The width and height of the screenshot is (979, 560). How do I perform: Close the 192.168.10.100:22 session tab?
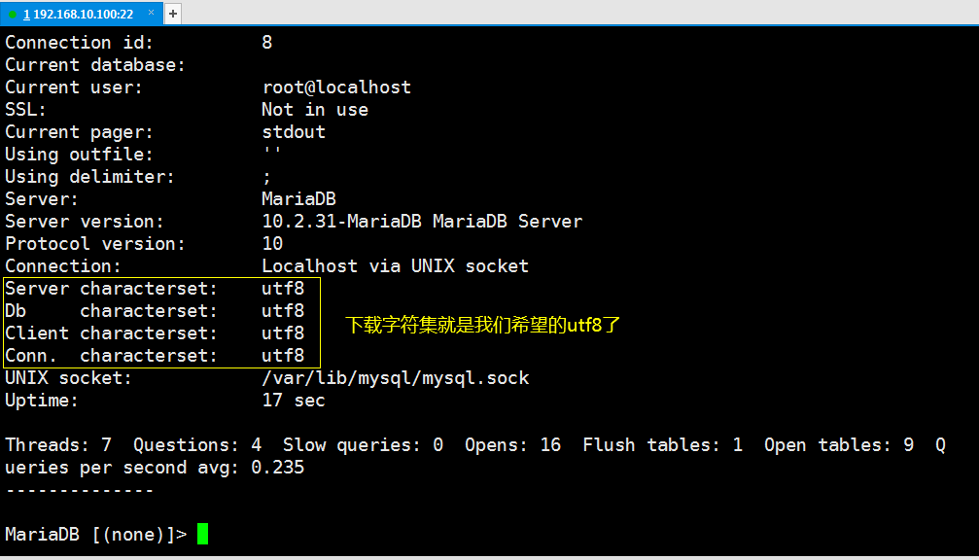(x=151, y=13)
